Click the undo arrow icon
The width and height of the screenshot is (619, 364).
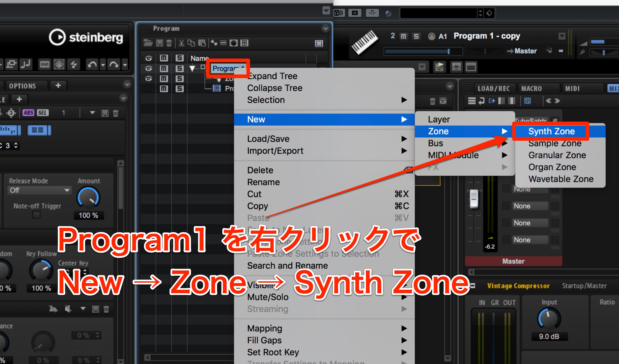(92, 64)
